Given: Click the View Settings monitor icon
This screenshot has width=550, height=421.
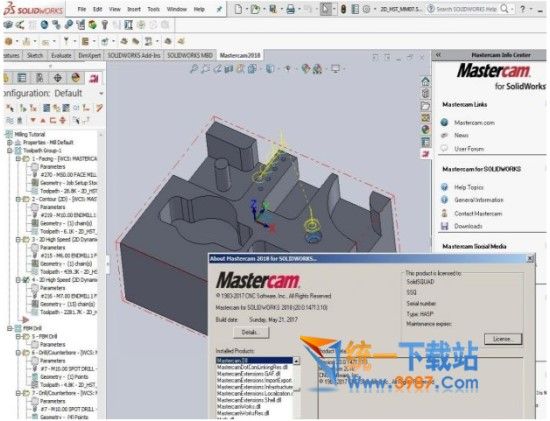Looking at the screenshot, I should [336, 68].
